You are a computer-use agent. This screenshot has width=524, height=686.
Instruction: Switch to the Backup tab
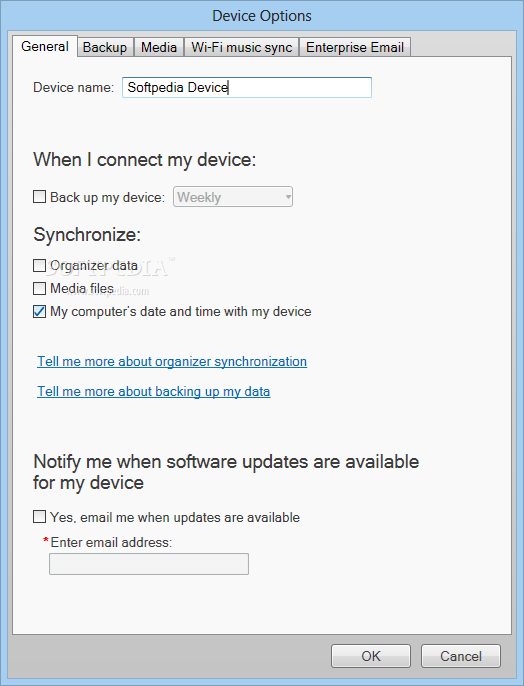105,47
